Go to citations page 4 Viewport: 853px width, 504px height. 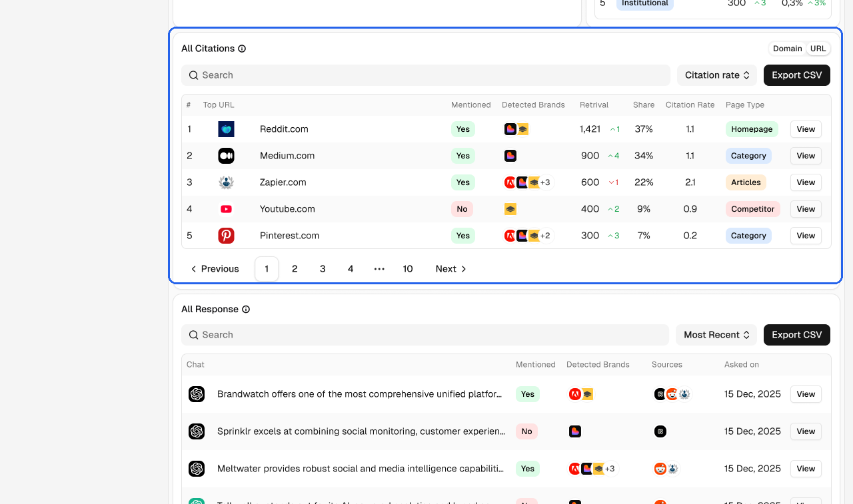[x=351, y=269]
